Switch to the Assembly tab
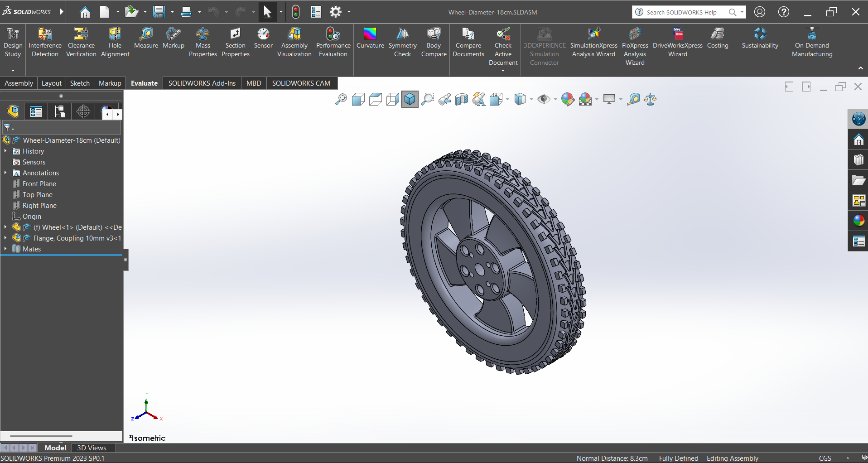Screen dimensions: 868x463 coord(19,83)
